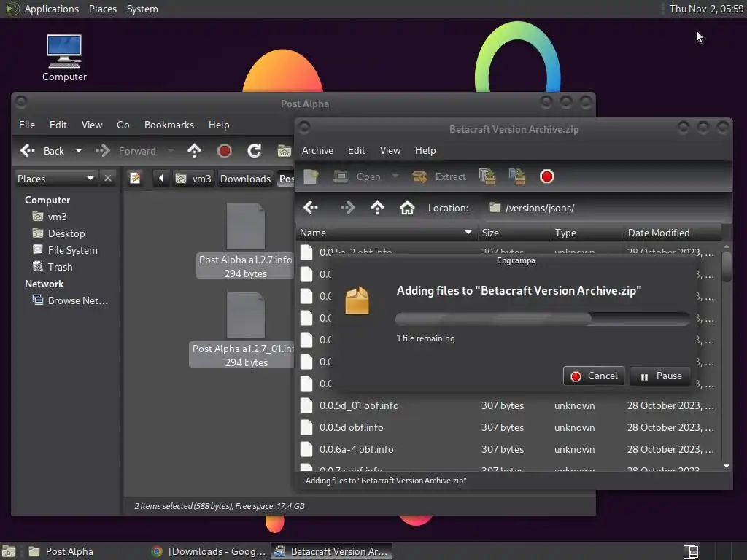This screenshot has width=747, height=560.
Task: Select 0.0.5d_01 obf.info in archive list
Action: point(508,405)
